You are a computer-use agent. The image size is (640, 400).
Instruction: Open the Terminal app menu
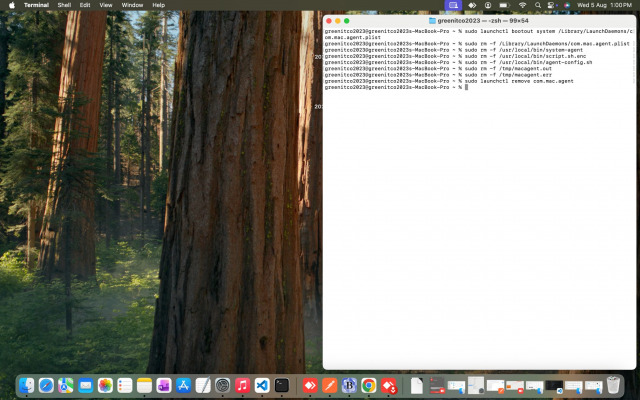(36, 5)
